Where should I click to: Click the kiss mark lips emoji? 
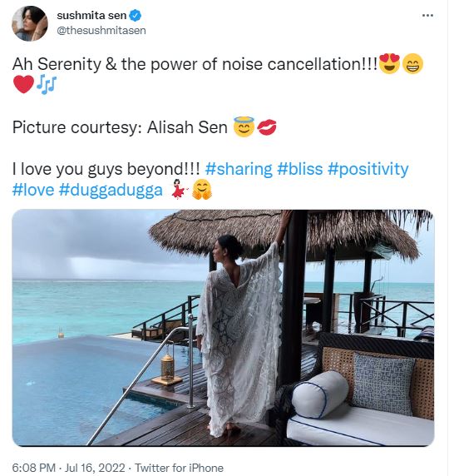pyautogui.click(x=267, y=126)
